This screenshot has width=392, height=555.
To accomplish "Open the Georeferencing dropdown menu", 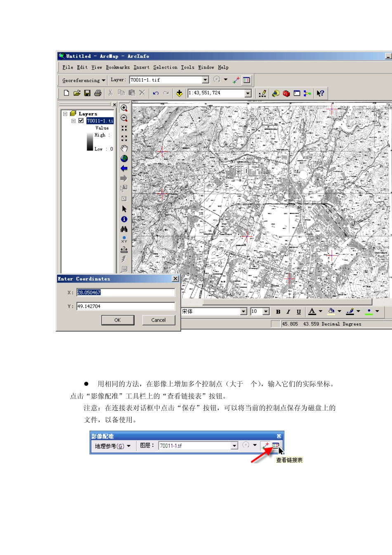I will 84,80.
